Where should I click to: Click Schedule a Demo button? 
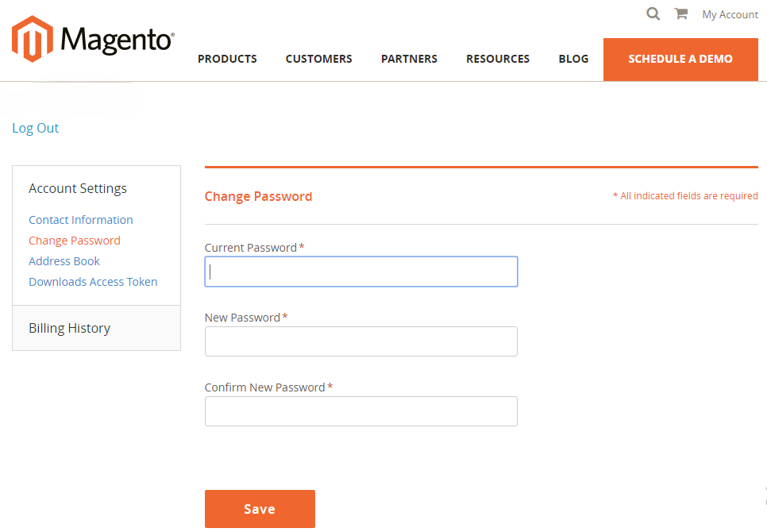click(x=680, y=60)
